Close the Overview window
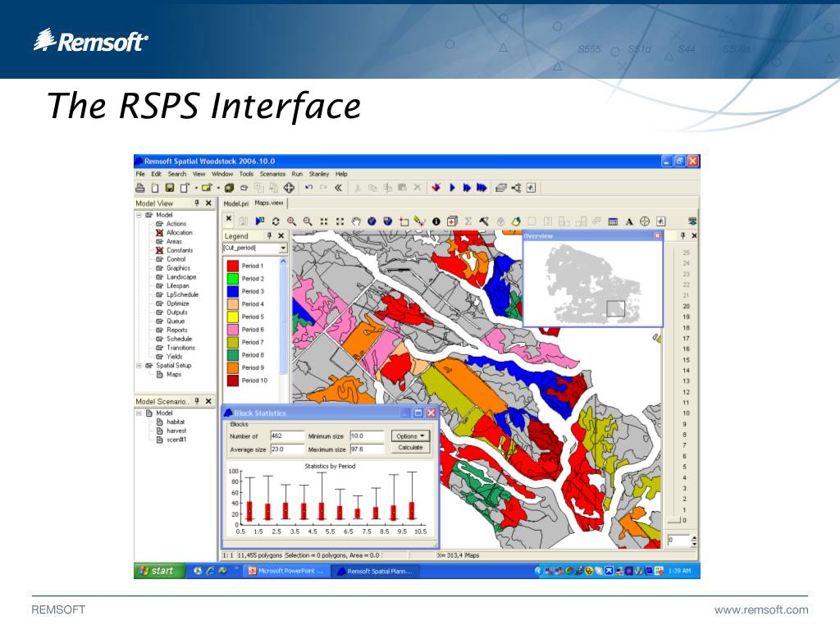Image resolution: width=840 pixels, height=630 pixels. click(x=657, y=235)
